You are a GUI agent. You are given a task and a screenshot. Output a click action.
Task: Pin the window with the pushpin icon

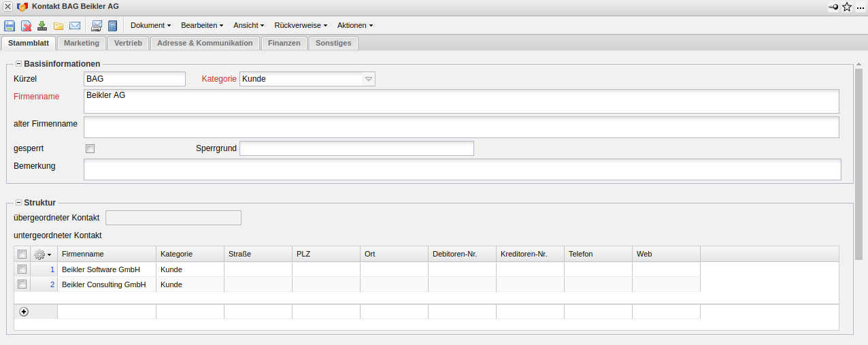coord(833,7)
